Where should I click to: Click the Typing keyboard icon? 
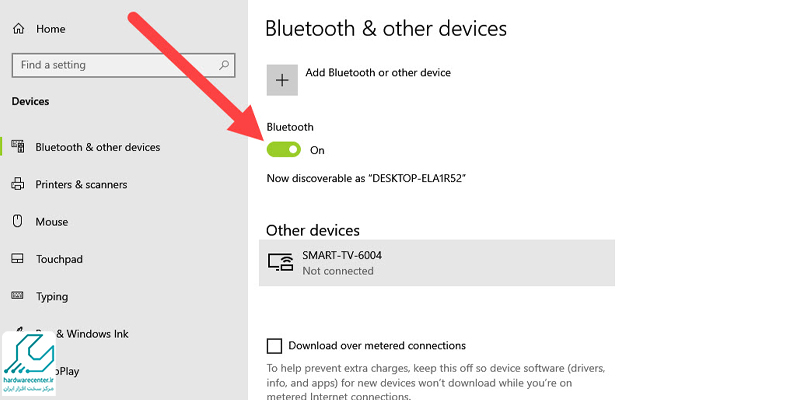click(x=18, y=296)
